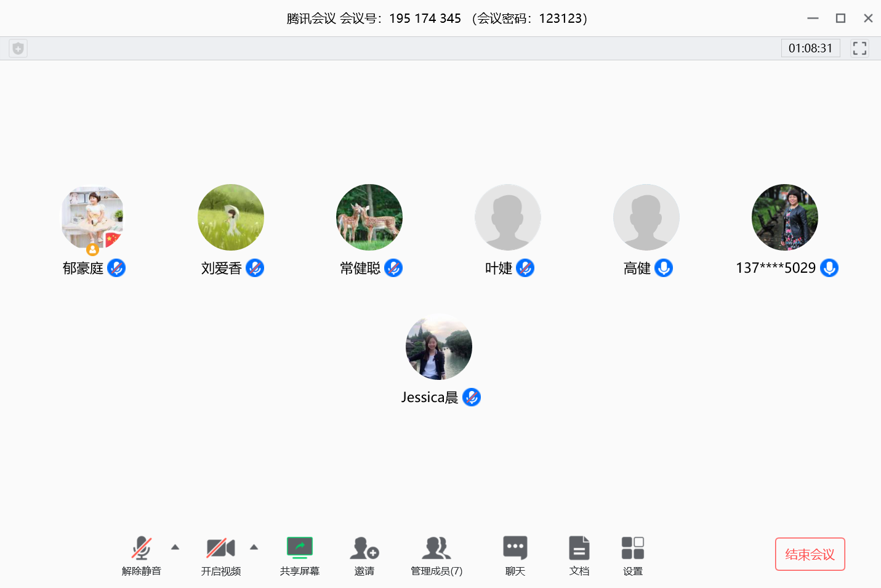Click muted mic icon beside 刘爱香

click(255, 268)
